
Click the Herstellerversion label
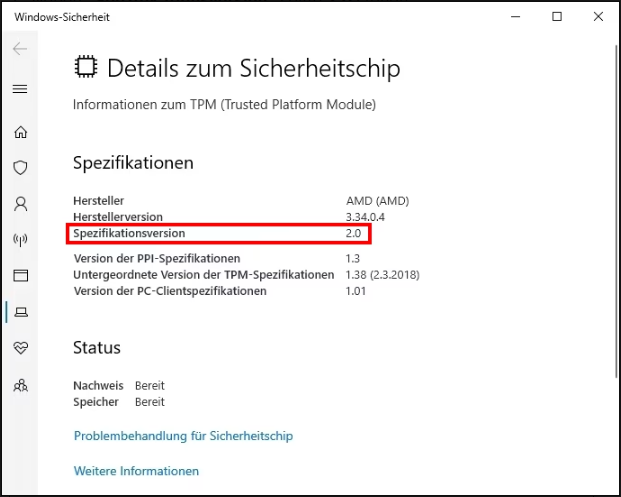tap(118, 217)
